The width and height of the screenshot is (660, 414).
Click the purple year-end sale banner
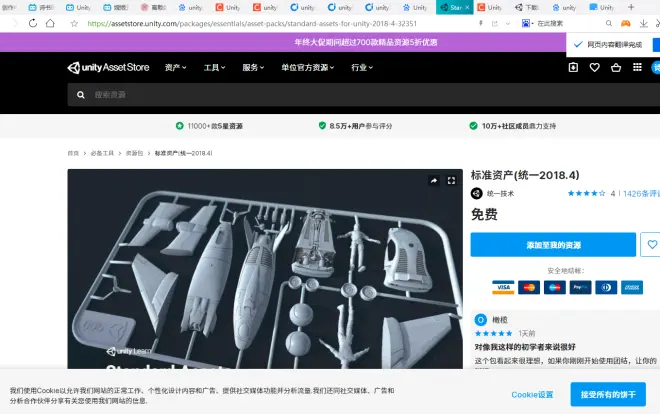pos(283,42)
